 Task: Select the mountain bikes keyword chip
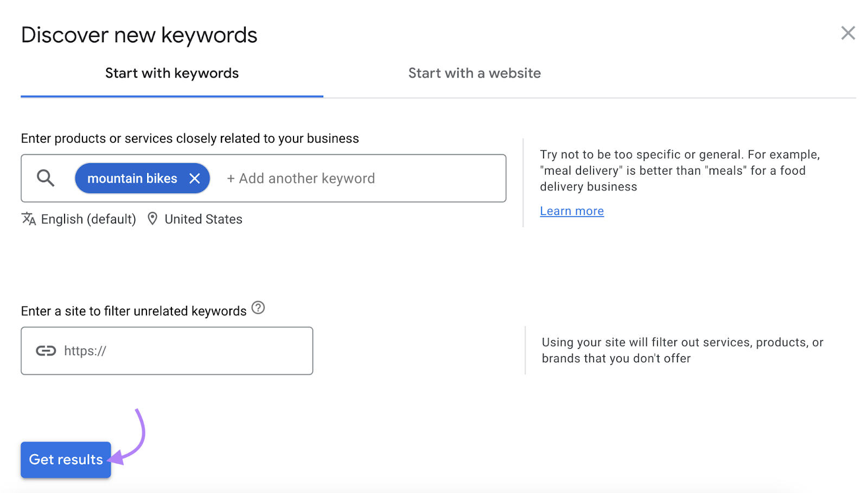[132, 178]
